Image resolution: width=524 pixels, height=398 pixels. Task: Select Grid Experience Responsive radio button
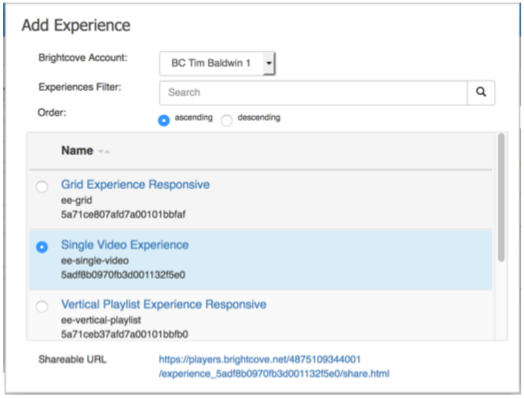click(x=42, y=186)
